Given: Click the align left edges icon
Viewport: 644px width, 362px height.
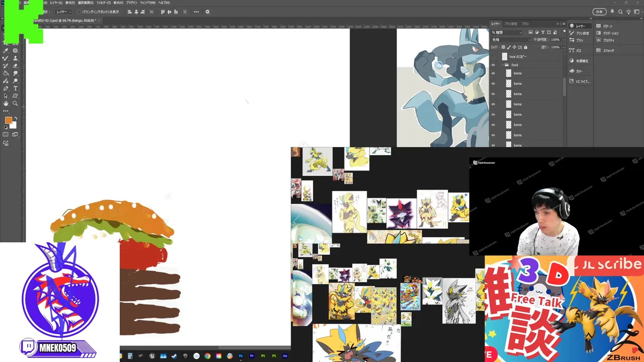Looking at the screenshot, I should click(x=130, y=12).
